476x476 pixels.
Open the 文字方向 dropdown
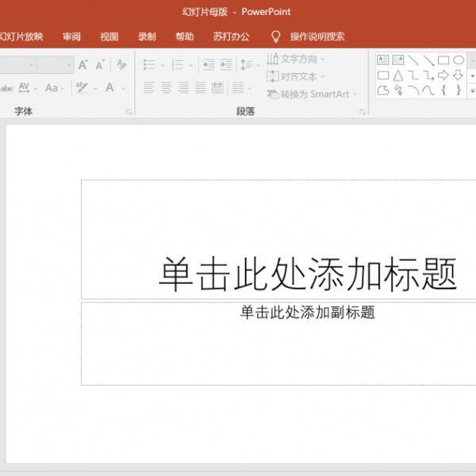(x=296, y=59)
